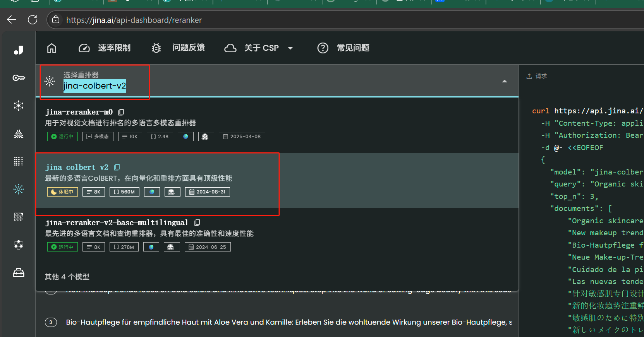The image size is (644, 337).
Task: Click the home icon in top navigation
Action: pyautogui.click(x=52, y=48)
